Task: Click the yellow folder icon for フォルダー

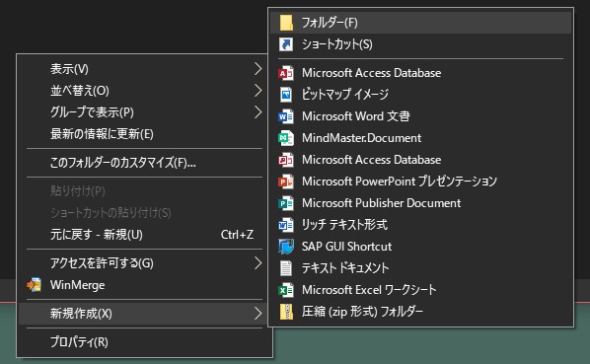Action: pos(286,23)
